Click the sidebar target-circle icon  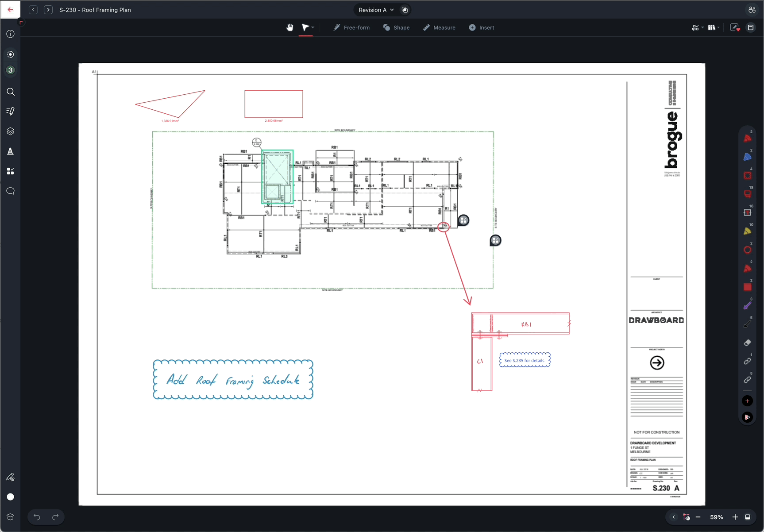[11, 54]
